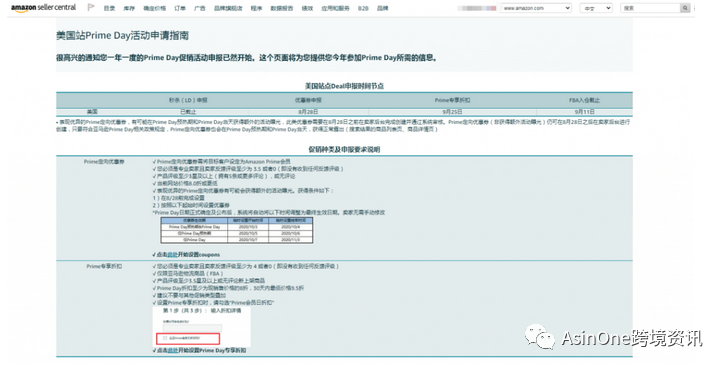Viewport: 726px width, 371px height.
Task: Click the column header 优惠券申报
Action: pos(308,100)
